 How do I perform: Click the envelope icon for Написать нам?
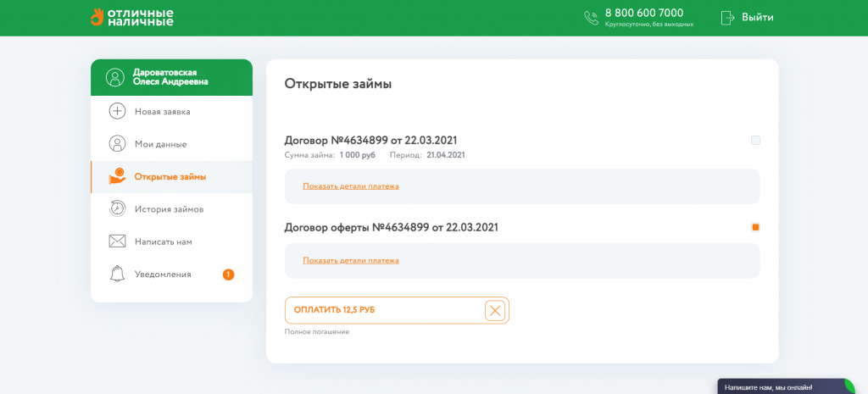tap(117, 241)
